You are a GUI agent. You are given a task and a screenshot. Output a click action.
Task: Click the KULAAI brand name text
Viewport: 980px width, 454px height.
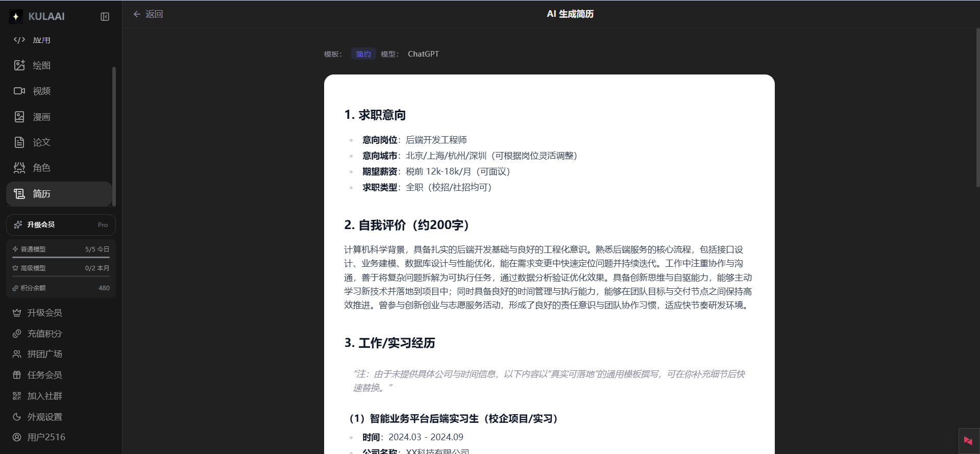point(46,16)
